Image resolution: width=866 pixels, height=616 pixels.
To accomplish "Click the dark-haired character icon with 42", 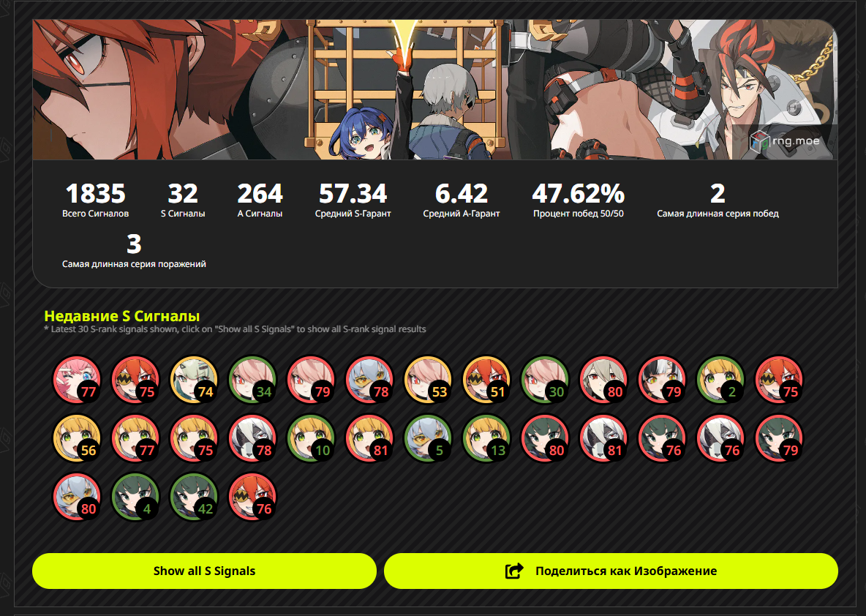I will (194, 497).
